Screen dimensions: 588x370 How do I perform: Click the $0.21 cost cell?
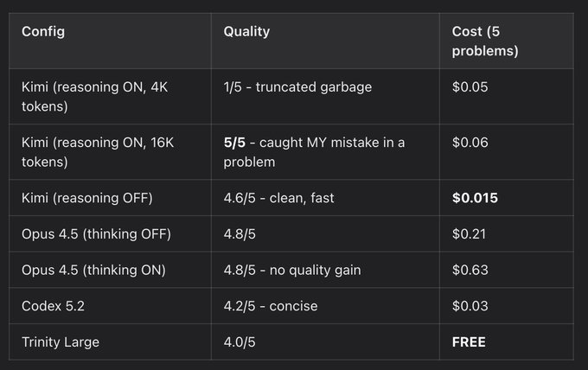[470, 234]
